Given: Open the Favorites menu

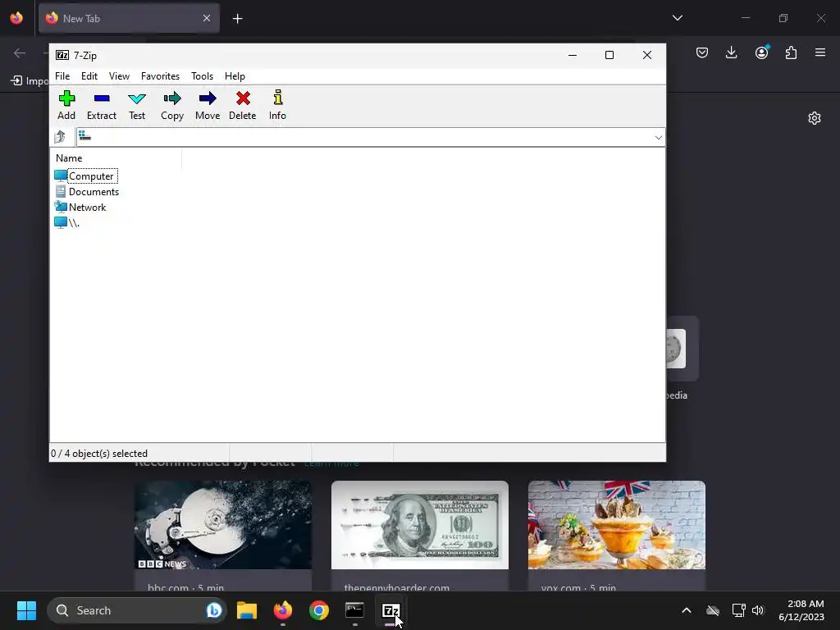Looking at the screenshot, I should pos(160,76).
